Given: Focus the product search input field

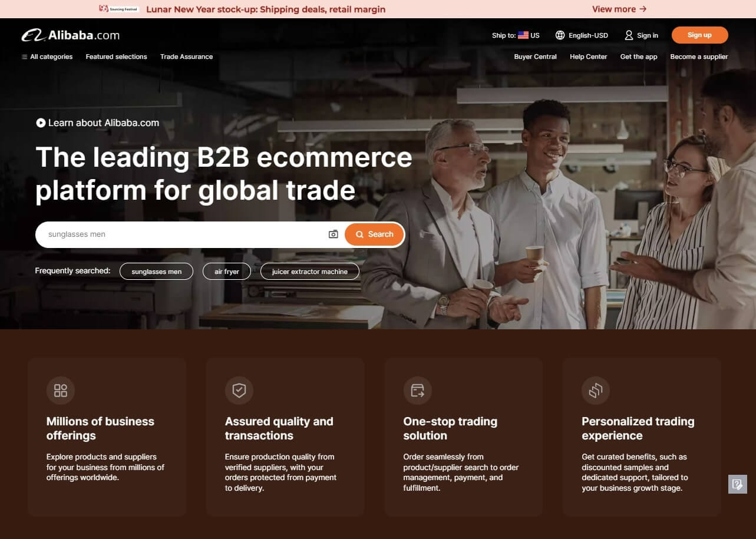Looking at the screenshot, I should (x=183, y=234).
